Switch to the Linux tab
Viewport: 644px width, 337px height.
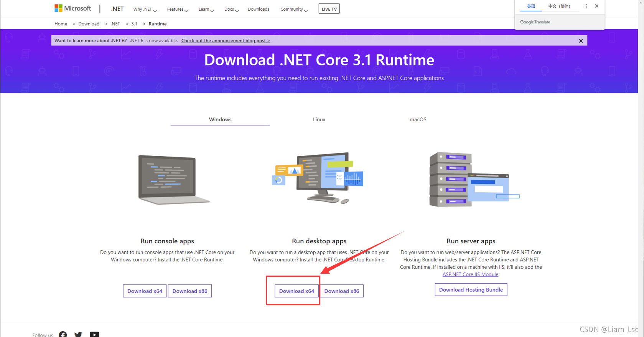pyautogui.click(x=319, y=119)
